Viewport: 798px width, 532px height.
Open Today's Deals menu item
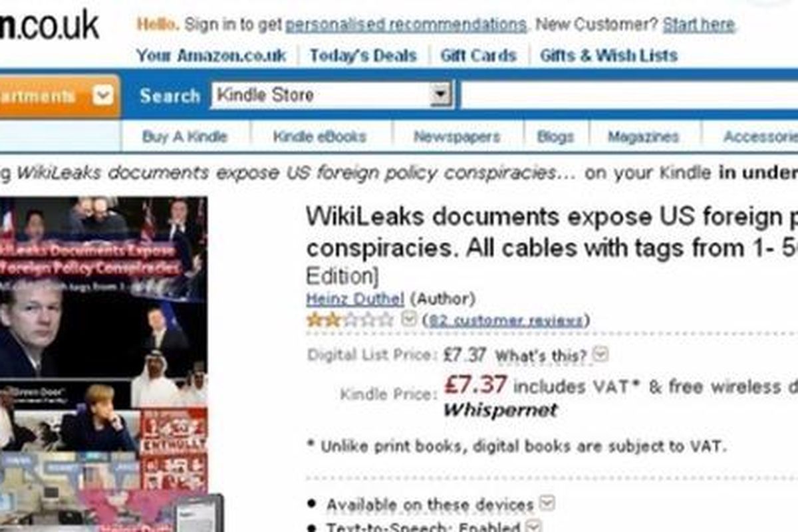pyautogui.click(x=363, y=55)
